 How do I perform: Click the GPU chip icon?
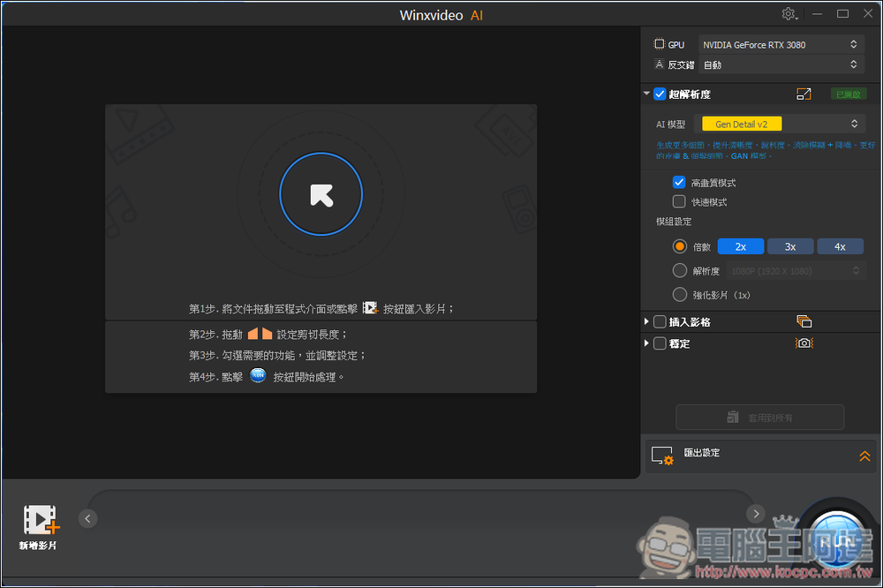[x=659, y=44]
